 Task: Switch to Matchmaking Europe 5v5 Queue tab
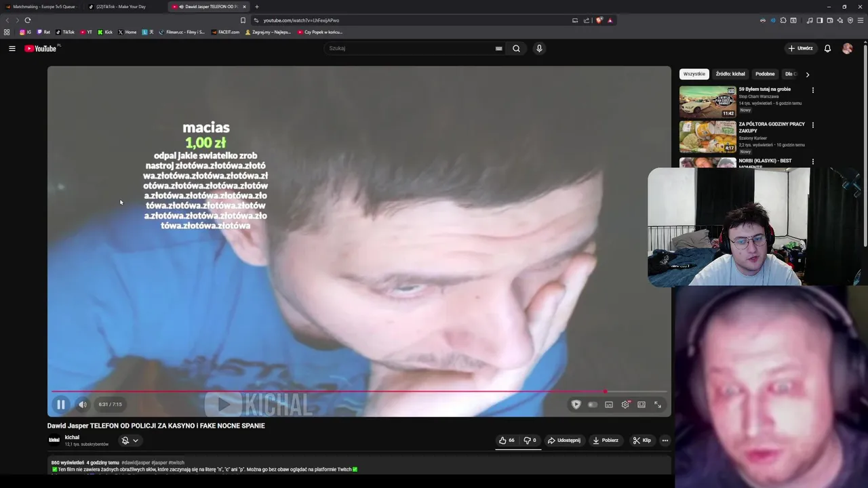(42, 7)
